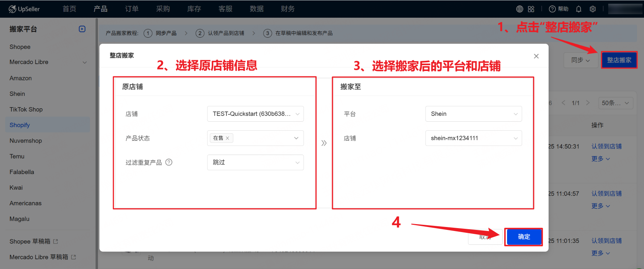Open the language globe icon
The height and width of the screenshot is (269, 644).
tap(520, 9)
